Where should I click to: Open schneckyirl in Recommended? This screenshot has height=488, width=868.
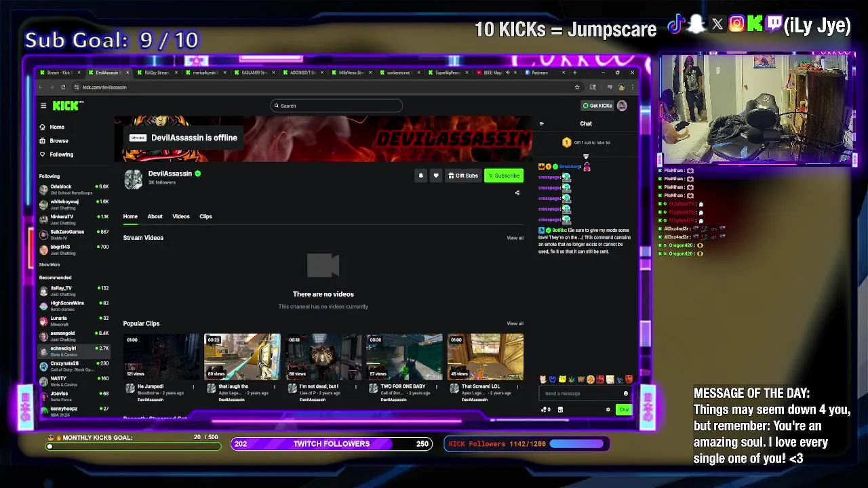click(x=74, y=351)
